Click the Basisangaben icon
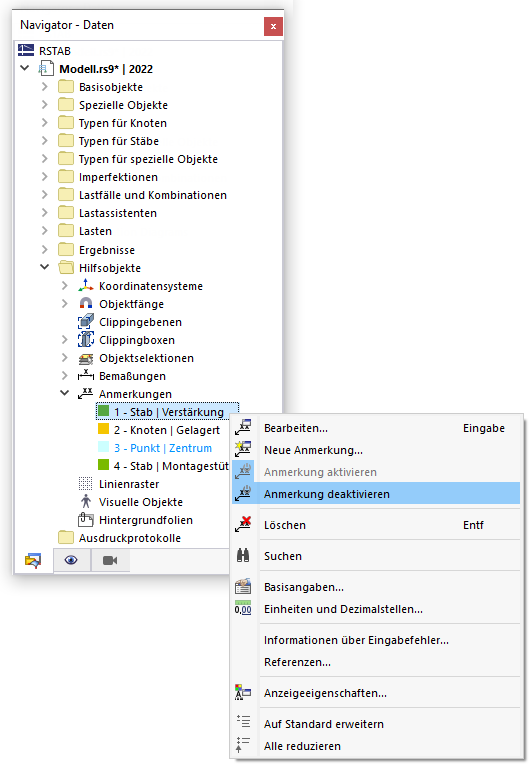This screenshot has height=764, width=529. (243, 587)
